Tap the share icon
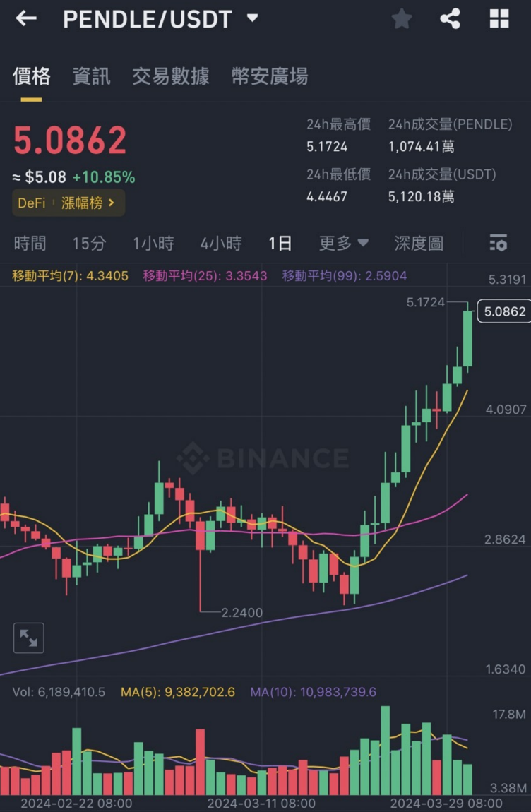Image resolution: width=531 pixels, height=812 pixels. [x=450, y=19]
